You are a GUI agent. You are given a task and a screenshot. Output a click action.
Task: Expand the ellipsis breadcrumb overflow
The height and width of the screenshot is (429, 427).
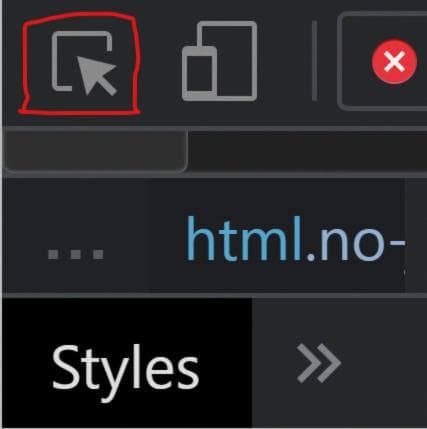76,255
